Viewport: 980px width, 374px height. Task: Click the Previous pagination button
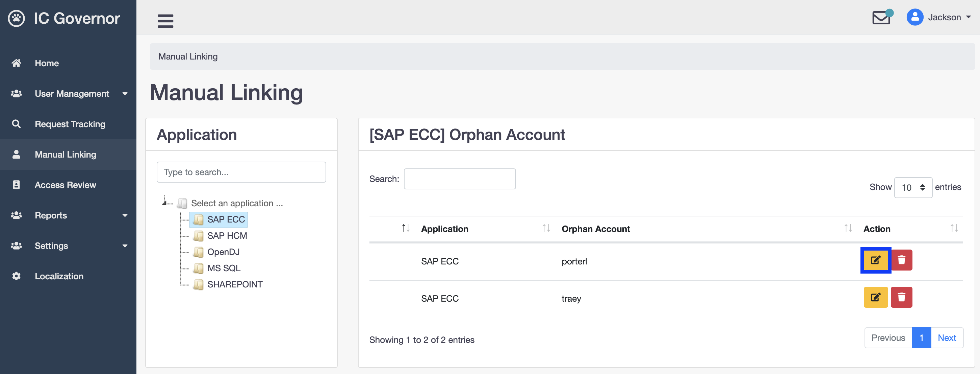888,337
